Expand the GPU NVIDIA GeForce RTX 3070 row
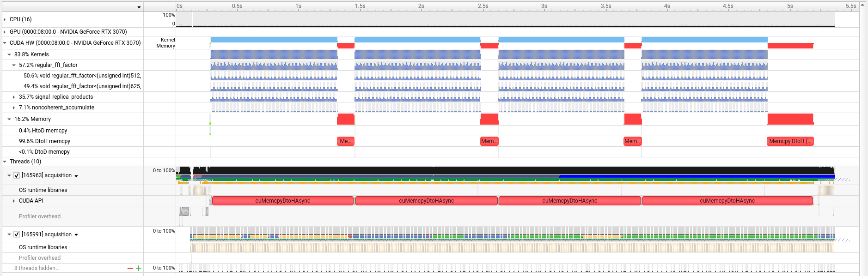 click(5, 32)
